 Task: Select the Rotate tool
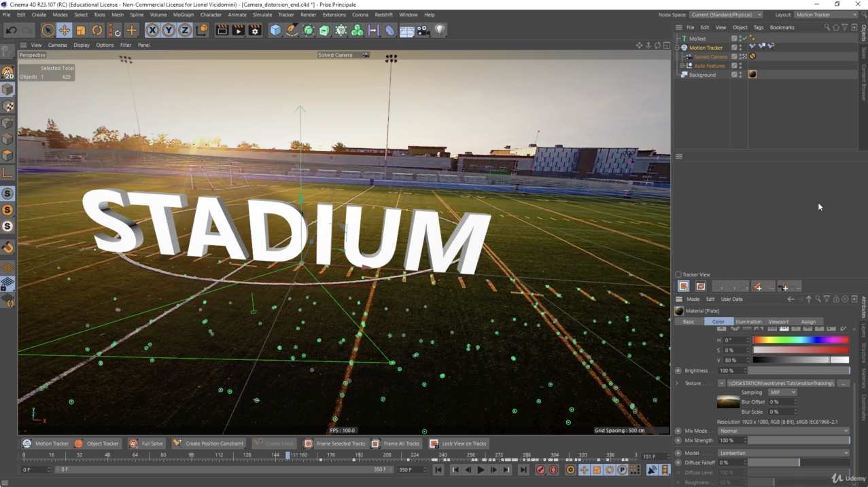(x=97, y=30)
